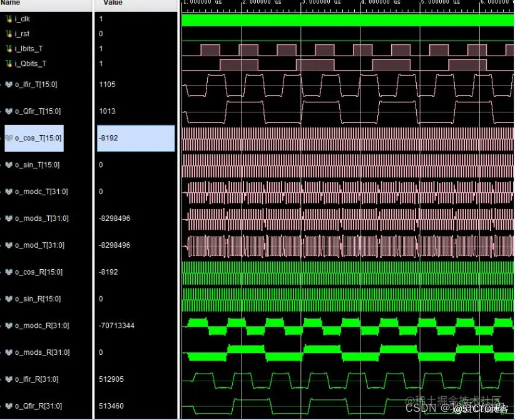This screenshot has height=420, width=515.
Task: Select the o_modc_T[31:0] signal name
Action: click(x=41, y=192)
